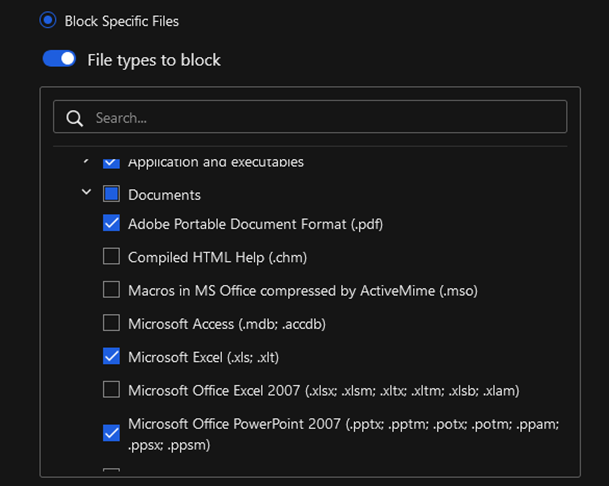Click the Block Specific Files label text

pyautogui.click(x=122, y=21)
